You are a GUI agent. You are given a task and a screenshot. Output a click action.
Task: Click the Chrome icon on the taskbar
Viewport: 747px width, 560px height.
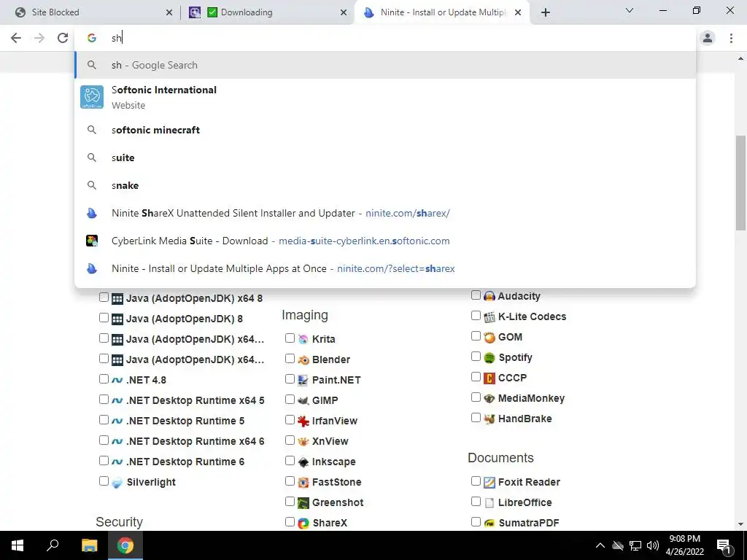click(125, 545)
